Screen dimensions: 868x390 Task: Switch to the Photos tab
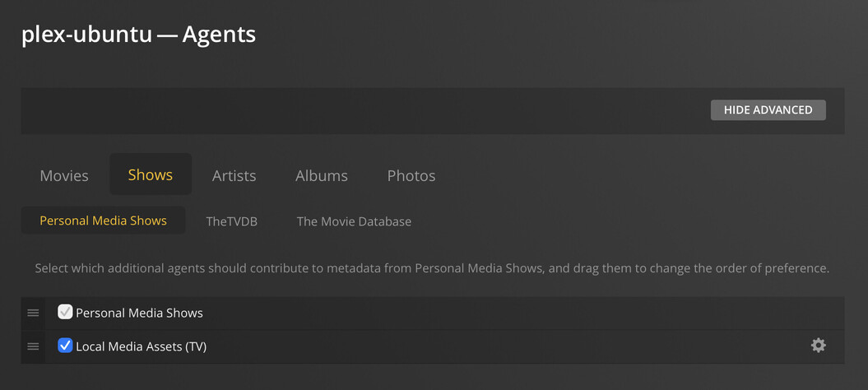click(411, 175)
